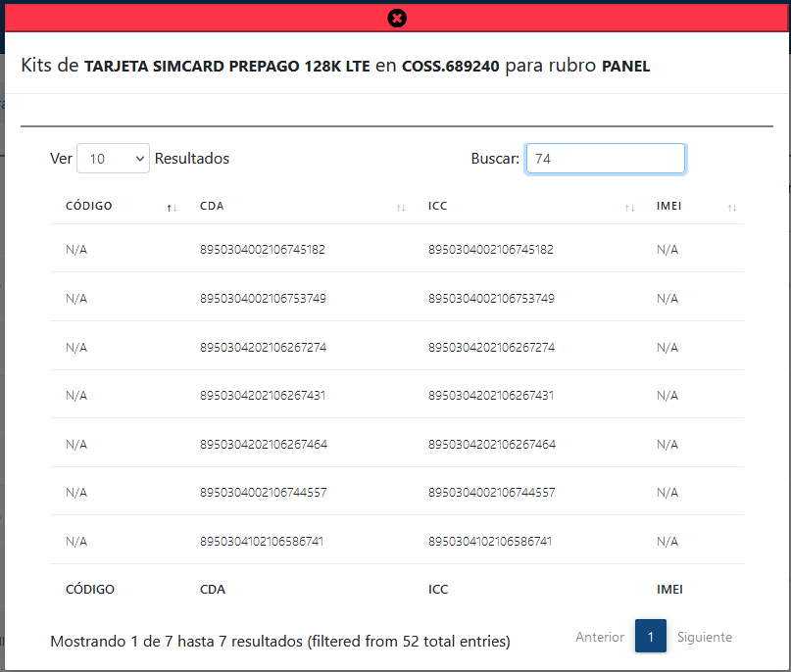791x672 pixels.
Task: Sort by ICC column arrows icon
Action: [629, 208]
